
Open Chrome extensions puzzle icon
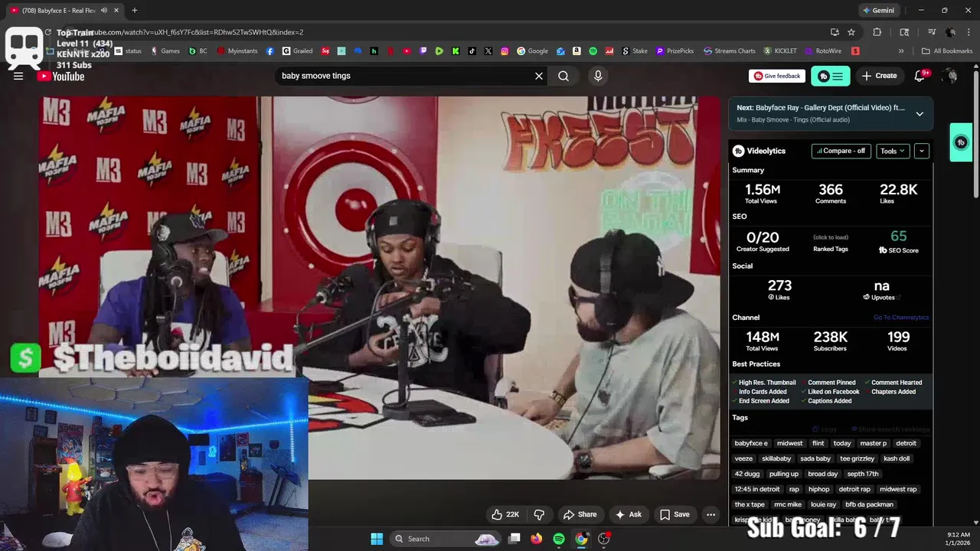tap(877, 32)
